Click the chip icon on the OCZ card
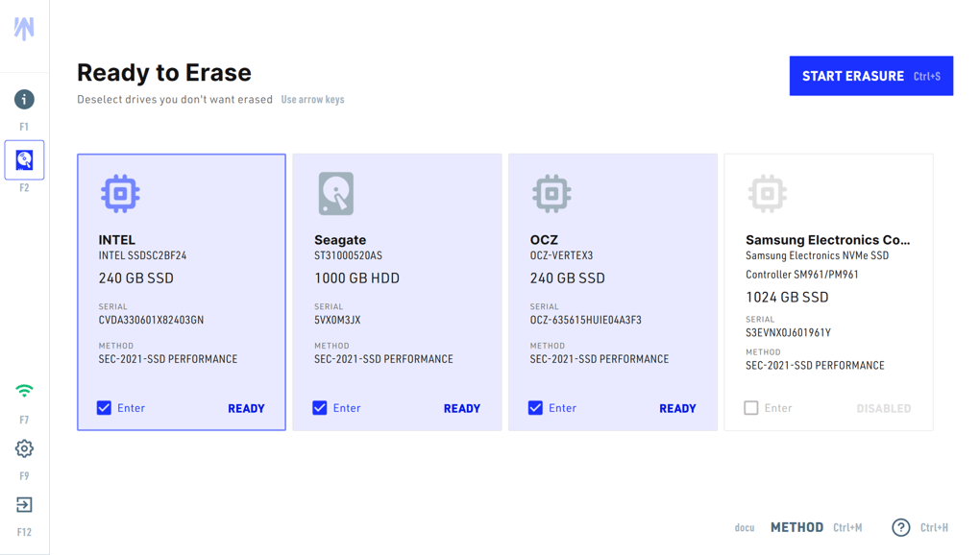Image resolution: width=980 pixels, height=555 pixels. (551, 193)
